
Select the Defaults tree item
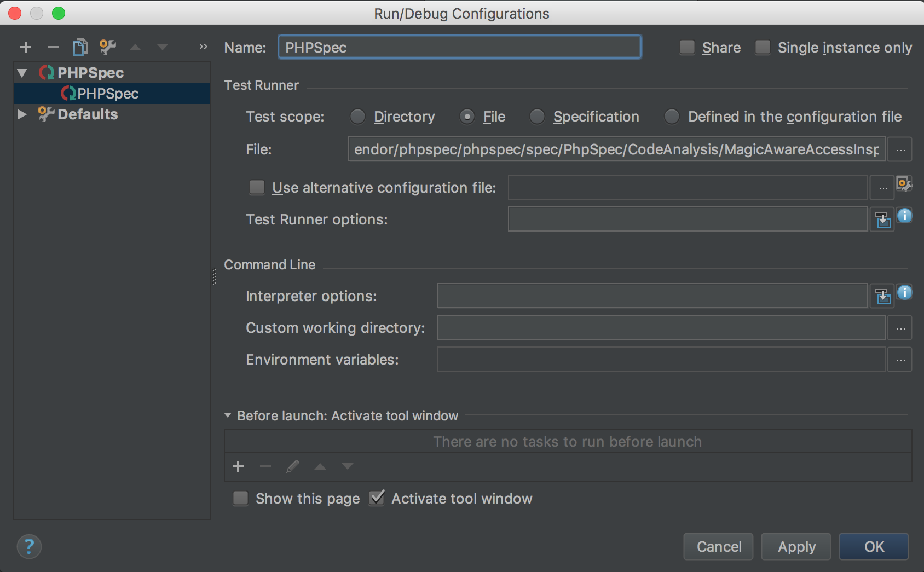click(x=112, y=114)
